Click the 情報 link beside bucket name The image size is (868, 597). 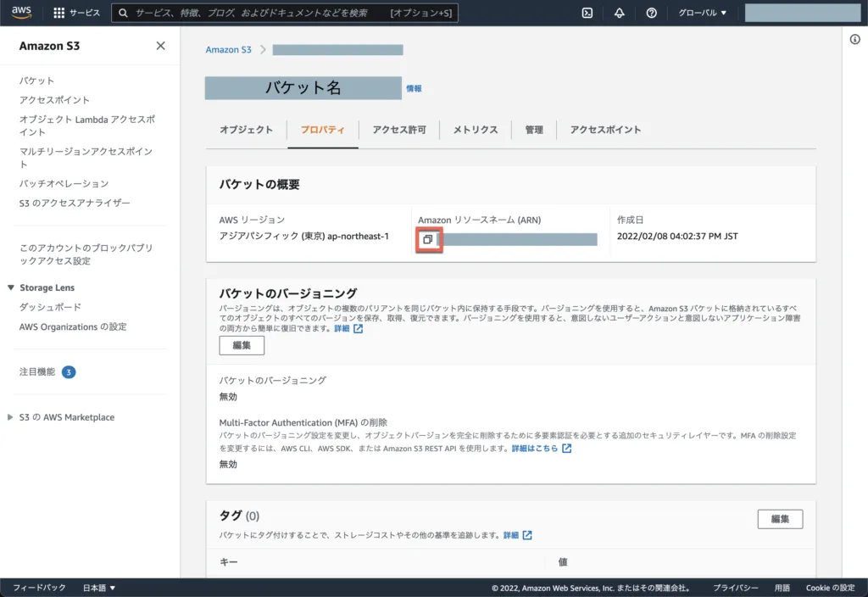coord(414,88)
